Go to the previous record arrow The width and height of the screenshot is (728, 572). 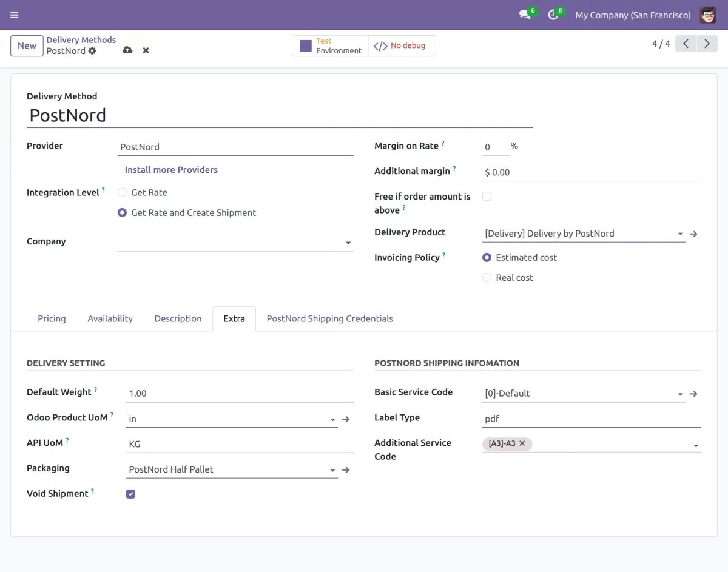[686, 44]
